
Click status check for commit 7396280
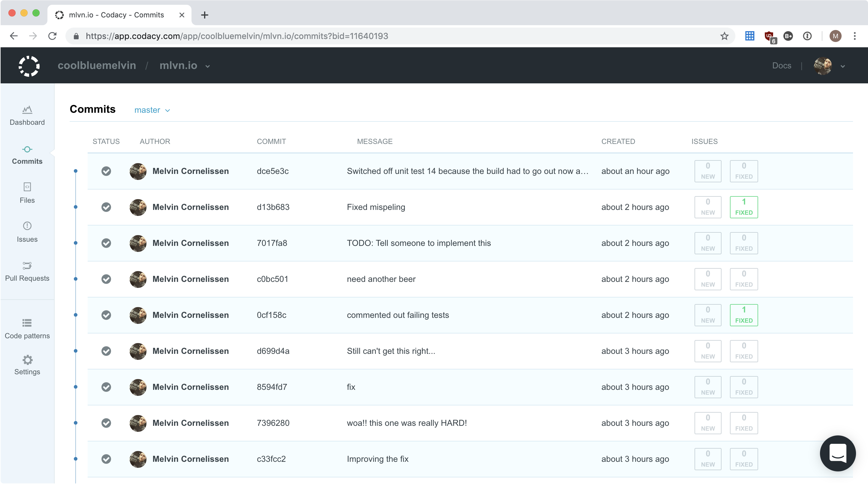(x=106, y=423)
